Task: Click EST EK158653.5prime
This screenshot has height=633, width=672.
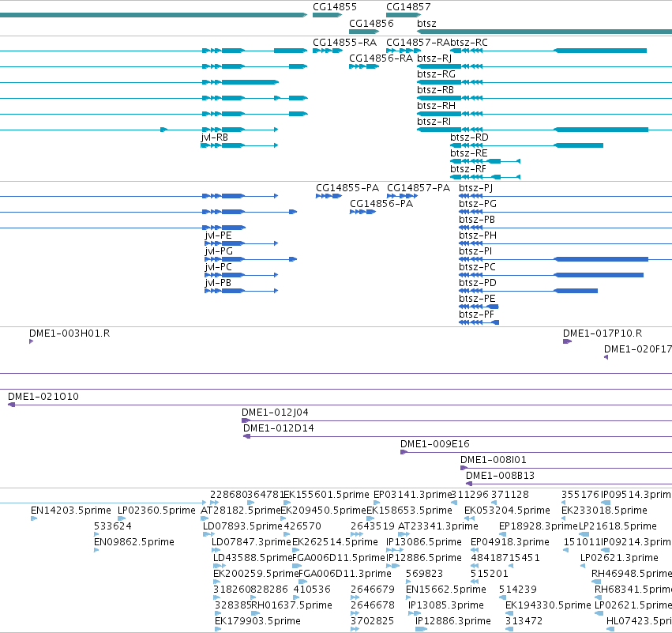Action: (x=370, y=518)
